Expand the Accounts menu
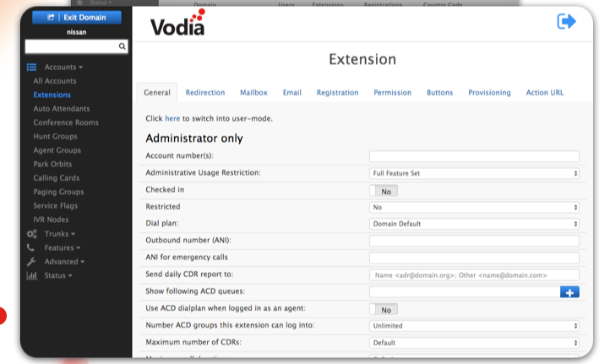Screen dimensions: 610x364 click(x=63, y=67)
